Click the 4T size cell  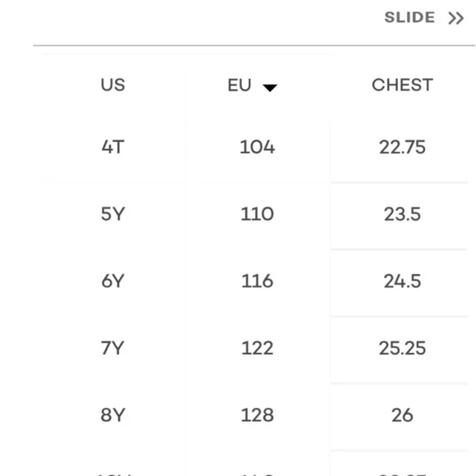coord(112,147)
